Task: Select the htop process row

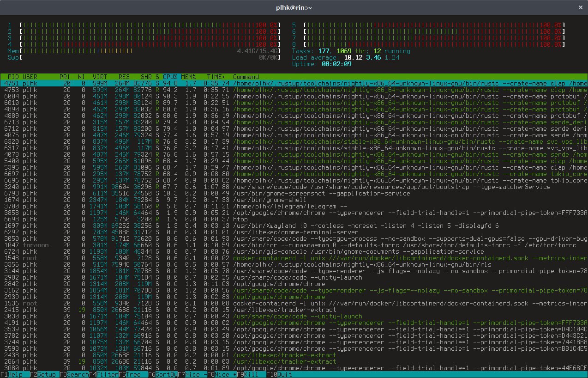Action: click(240, 219)
